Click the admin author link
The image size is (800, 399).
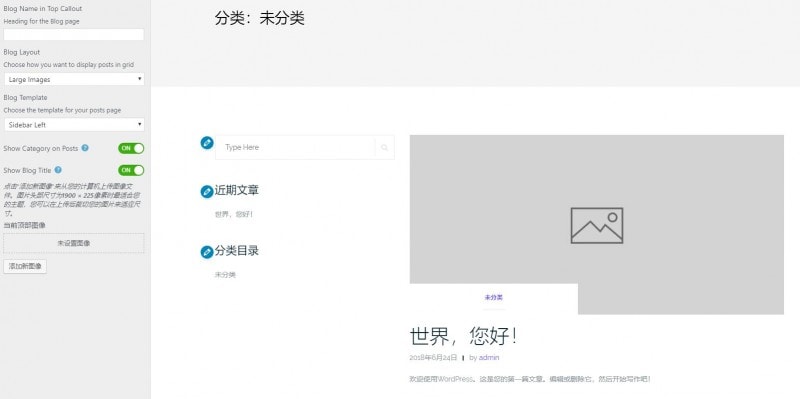pyautogui.click(x=489, y=358)
